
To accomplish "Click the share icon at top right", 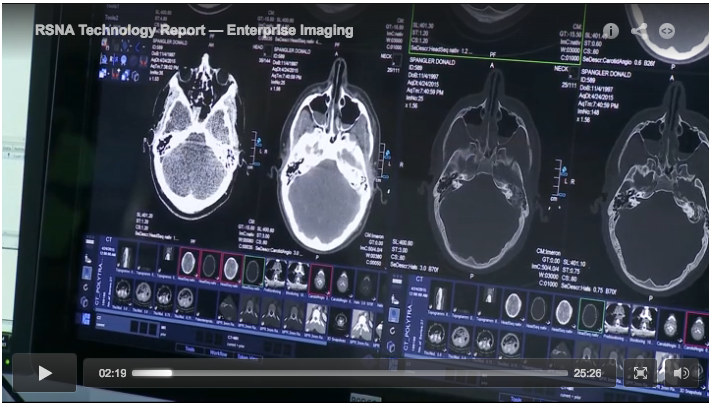I will (x=638, y=30).
